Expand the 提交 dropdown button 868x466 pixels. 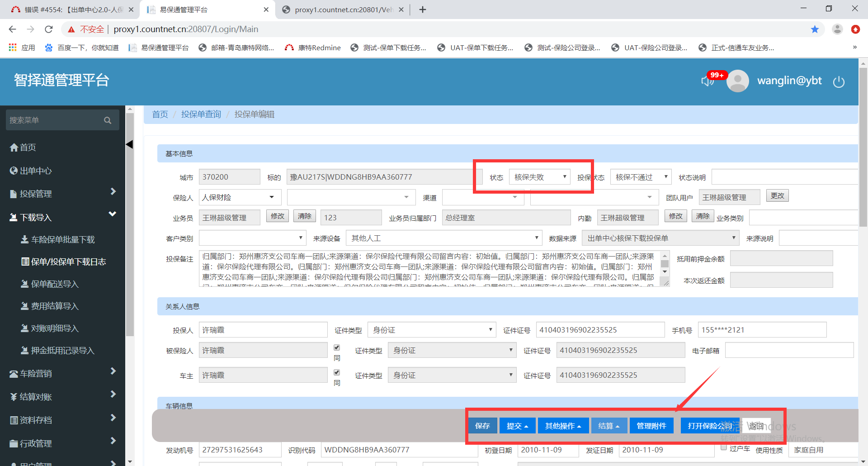(x=517, y=426)
